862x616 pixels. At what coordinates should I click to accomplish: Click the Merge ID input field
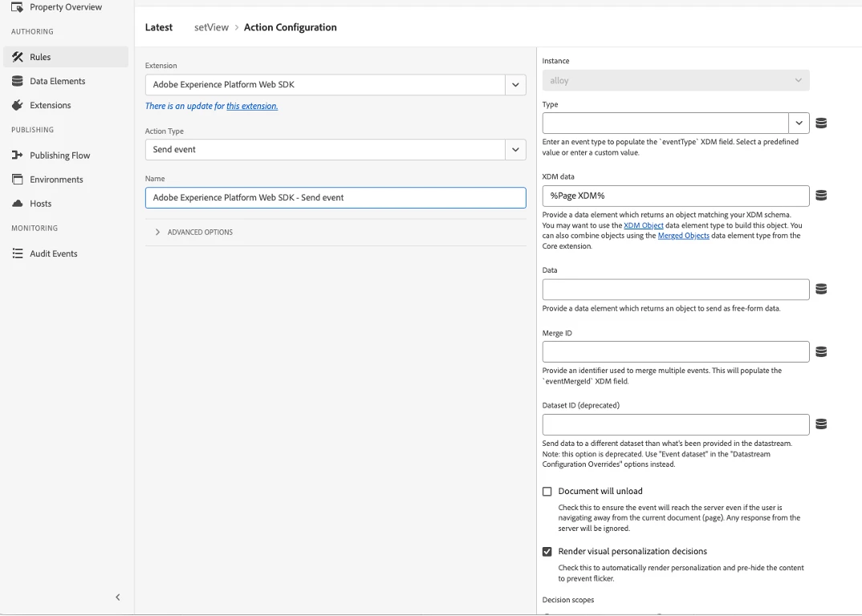click(676, 351)
